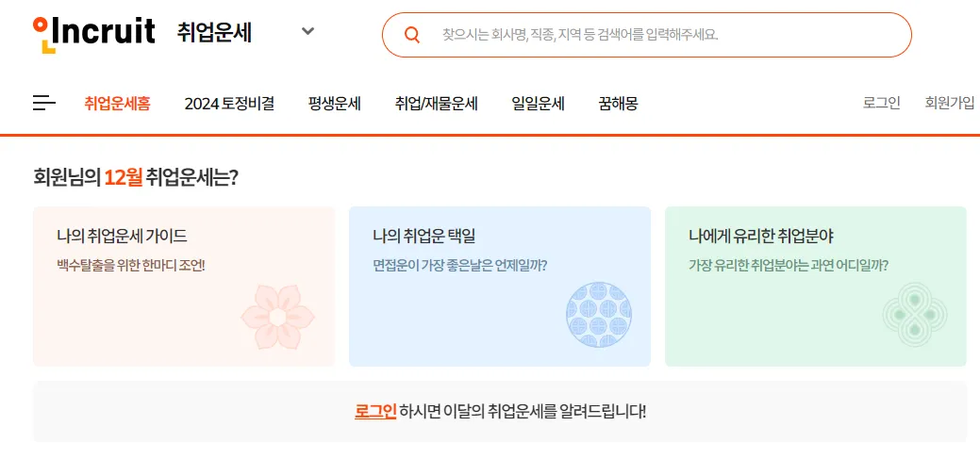
Task: Open the 평생운세 menu
Action: [335, 104]
